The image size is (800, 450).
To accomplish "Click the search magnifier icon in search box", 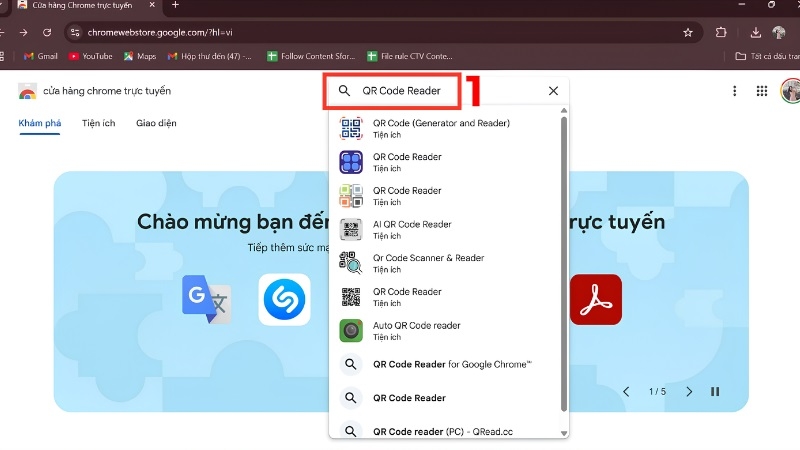I will point(344,91).
